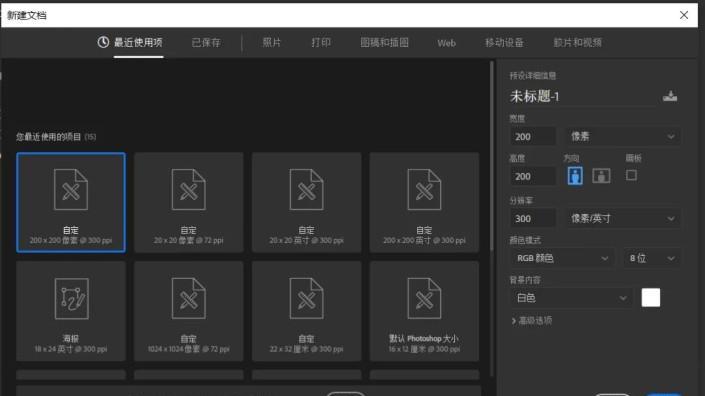
Task: Open the 移动设备 tab
Action: click(x=504, y=43)
